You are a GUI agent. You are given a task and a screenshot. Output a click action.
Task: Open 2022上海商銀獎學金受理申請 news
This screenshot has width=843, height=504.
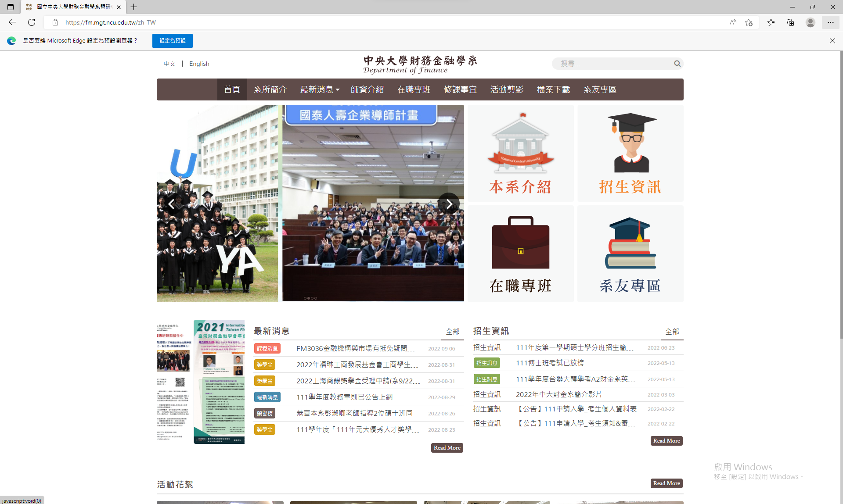[x=358, y=381]
